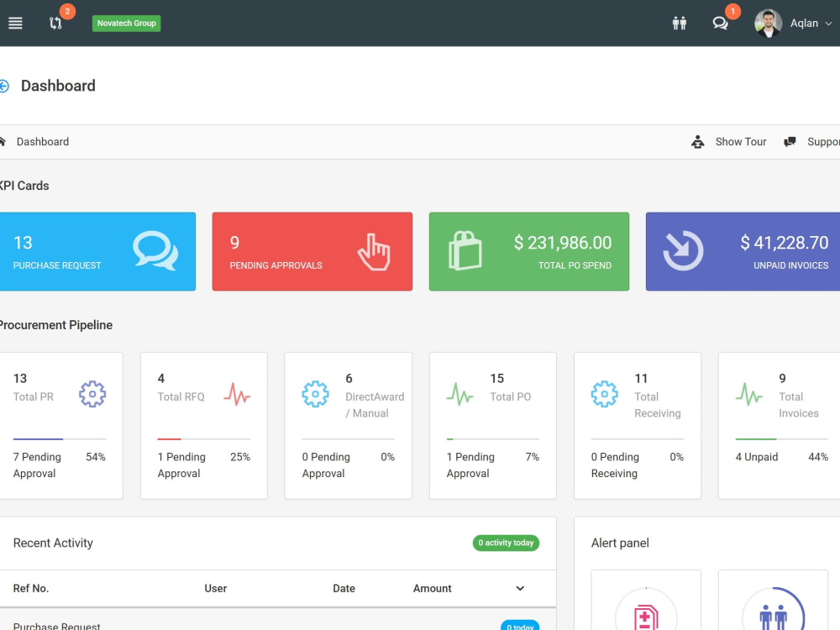Click the Alert panel heading
The width and height of the screenshot is (840, 630).
[x=620, y=543]
